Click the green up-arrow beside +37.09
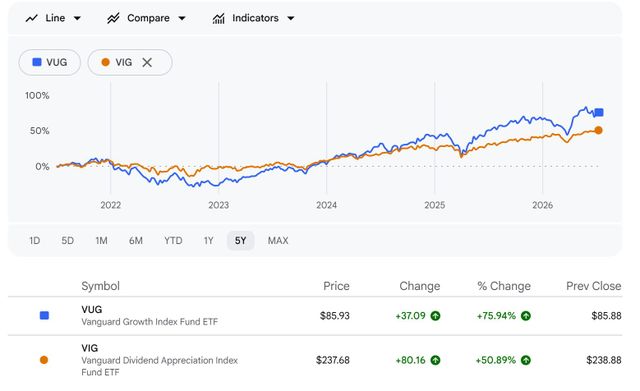 tap(436, 316)
